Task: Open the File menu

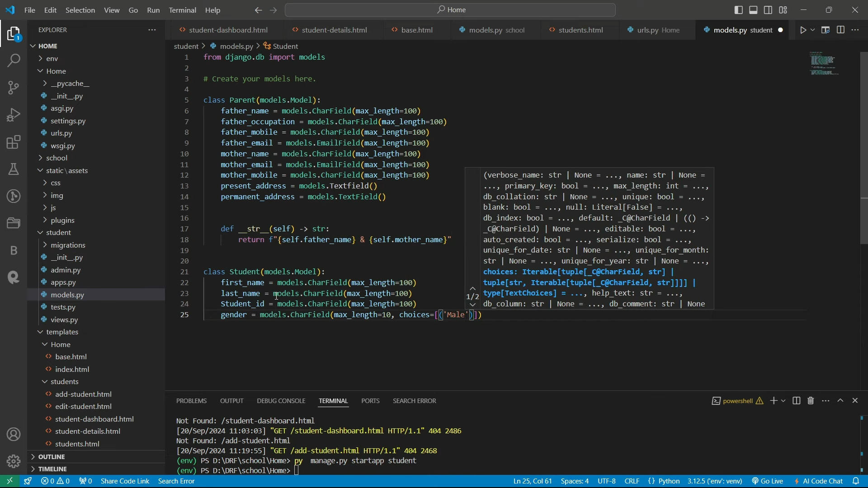Action: click(x=30, y=10)
